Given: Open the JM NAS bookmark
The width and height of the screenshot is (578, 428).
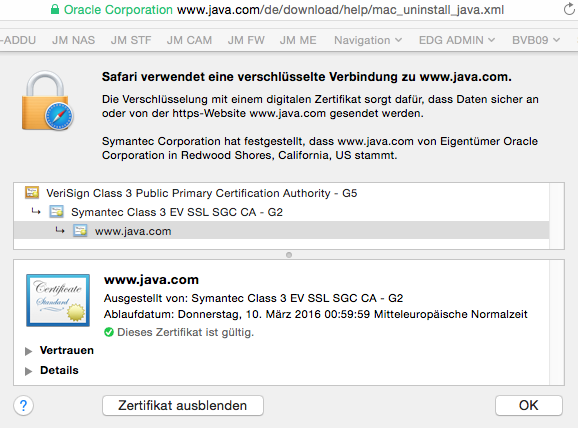Looking at the screenshot, I should pos(73,40).
